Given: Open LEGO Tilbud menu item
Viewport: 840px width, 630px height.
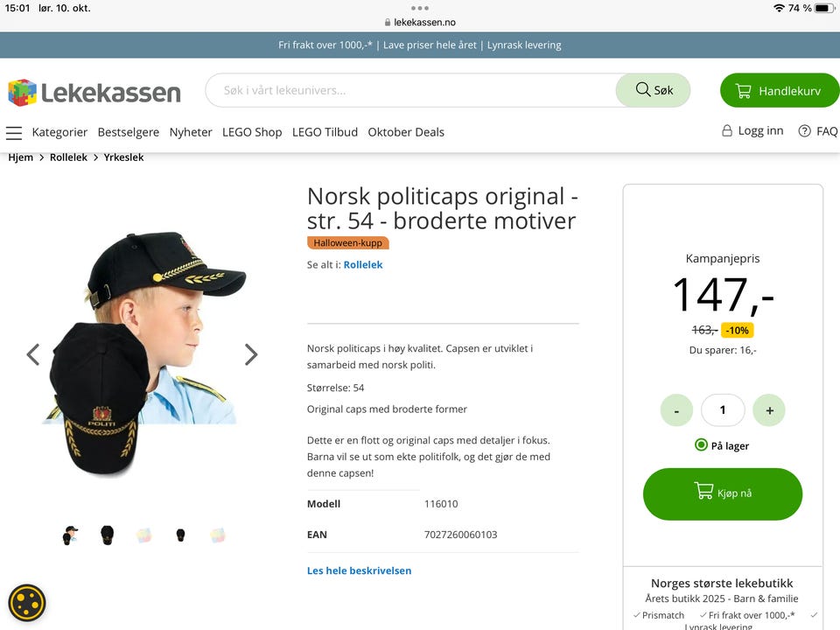Looking at the screenshot, I should click(x=325, y=132).
